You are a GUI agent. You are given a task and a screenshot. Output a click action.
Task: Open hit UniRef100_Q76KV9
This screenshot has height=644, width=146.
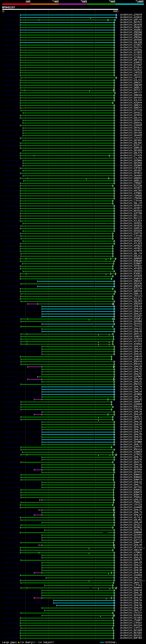coord(131,15)
